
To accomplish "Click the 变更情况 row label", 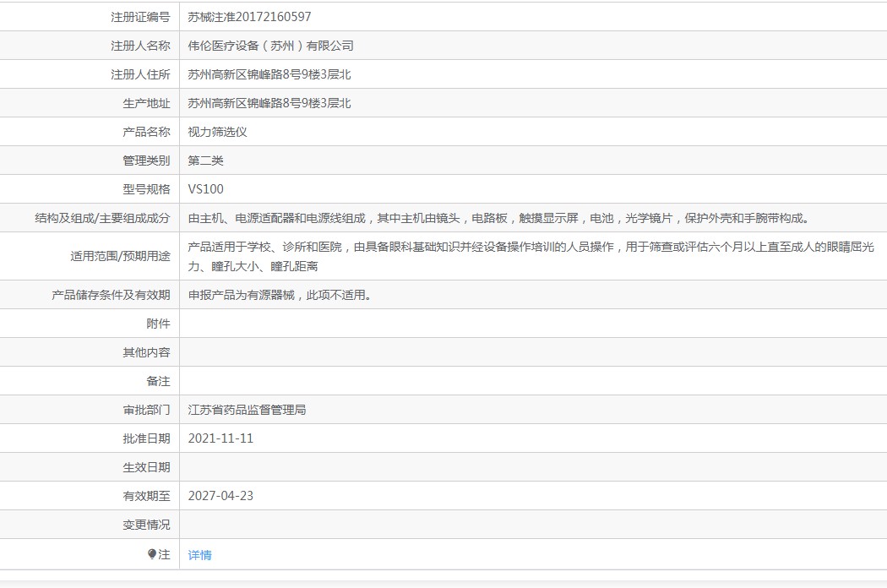I will pyautogui.click(x=146, y=525).
